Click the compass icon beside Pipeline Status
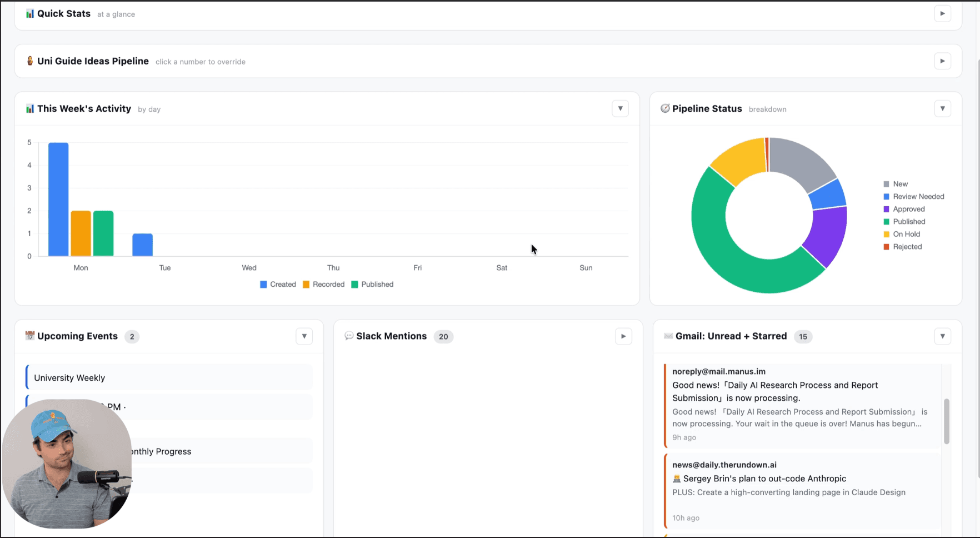Image resolution: width=980 pixels, height=538 pixels. [665, 108]
